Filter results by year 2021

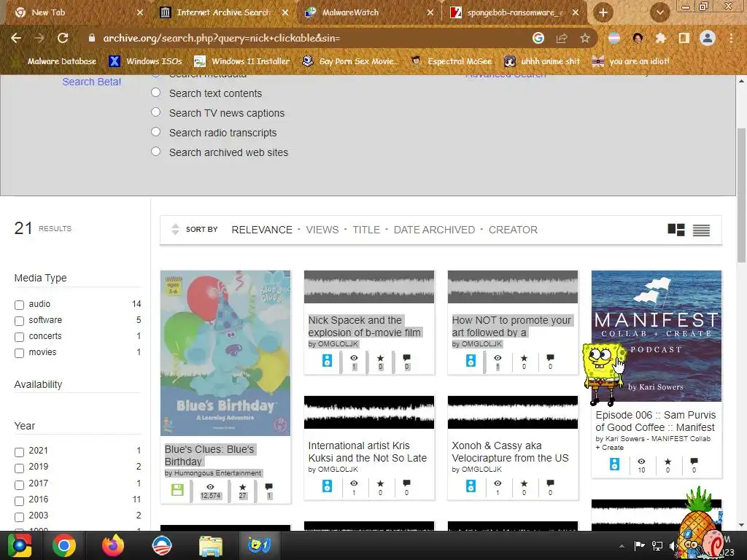click(19, 452)
